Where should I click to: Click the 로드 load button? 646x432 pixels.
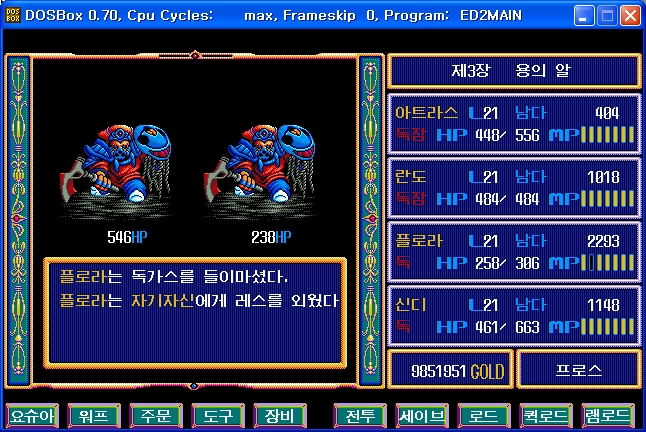click(x=484, y=416)
